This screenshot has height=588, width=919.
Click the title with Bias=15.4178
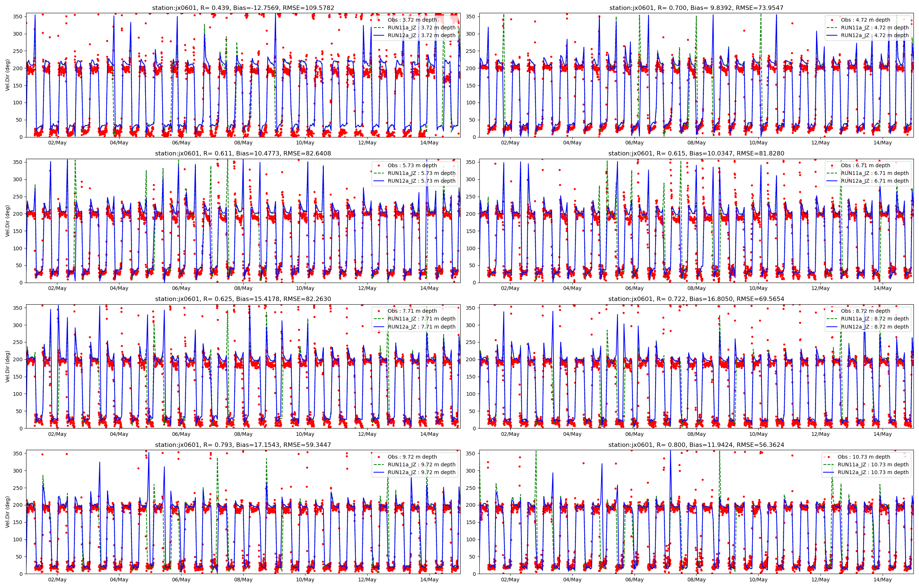243,299
